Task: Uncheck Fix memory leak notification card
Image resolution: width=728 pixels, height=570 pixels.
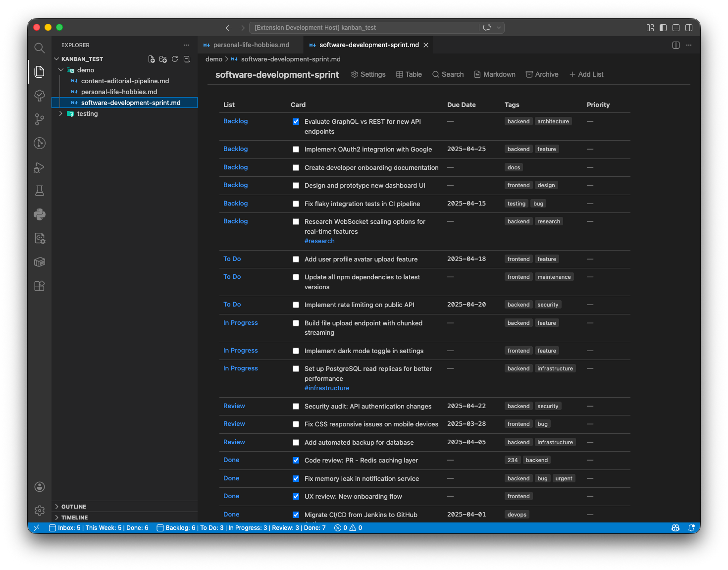Action: [296, 478]
